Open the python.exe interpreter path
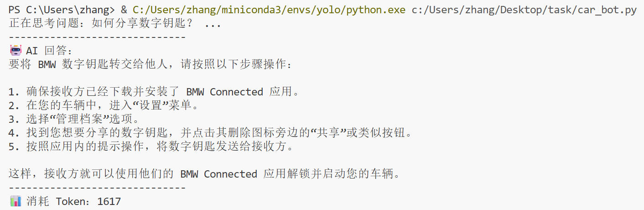644x210 pixels. coord(269,10)
